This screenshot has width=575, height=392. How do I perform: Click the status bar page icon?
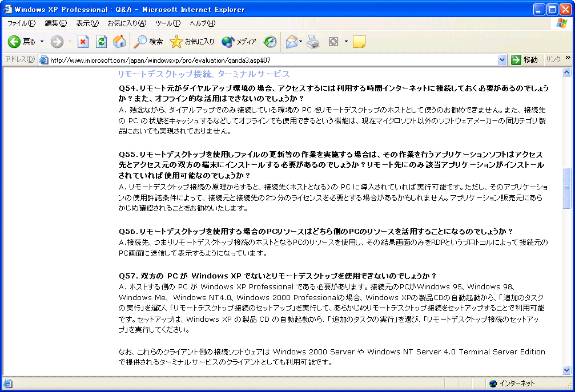[7, 383]
